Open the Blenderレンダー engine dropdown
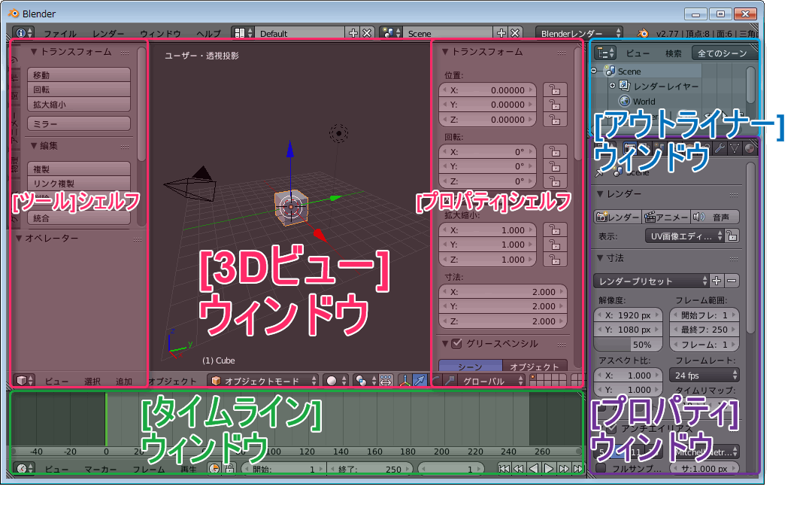Screen dimensions: 812x517 (x=579, y=33)
